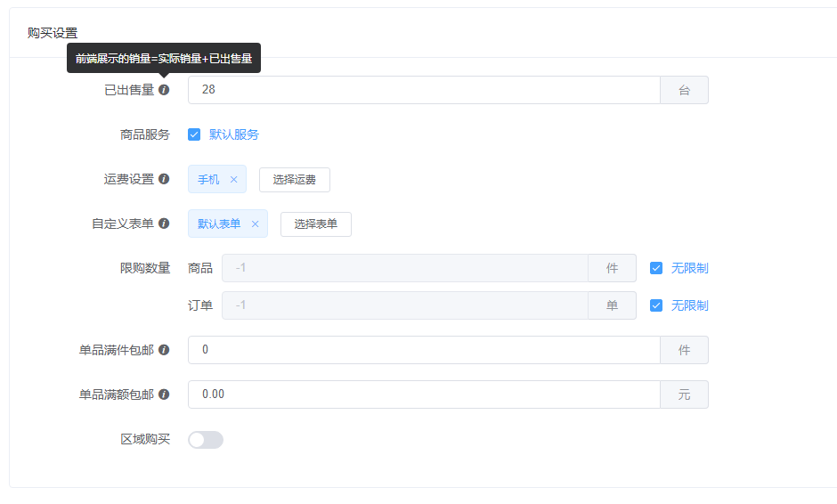Open the 选择表单 button
This screenshot has width=837, height=504.
316,224
